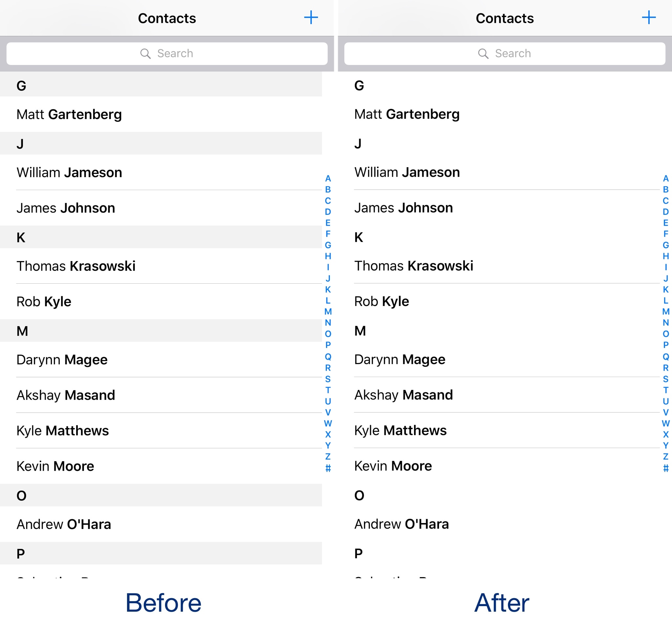The height and width of the screenshot is (632, 672).
Task: Tap the add contact plus in the After view
Action: pyautogui.click(x=649, y=18)
